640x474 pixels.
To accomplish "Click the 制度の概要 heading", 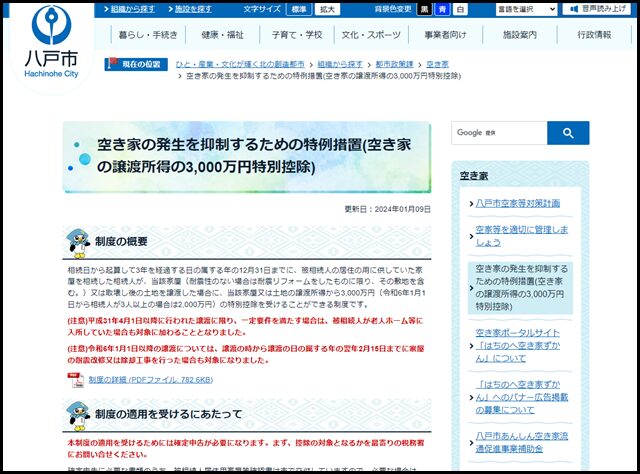I will (x=121, y=242).
